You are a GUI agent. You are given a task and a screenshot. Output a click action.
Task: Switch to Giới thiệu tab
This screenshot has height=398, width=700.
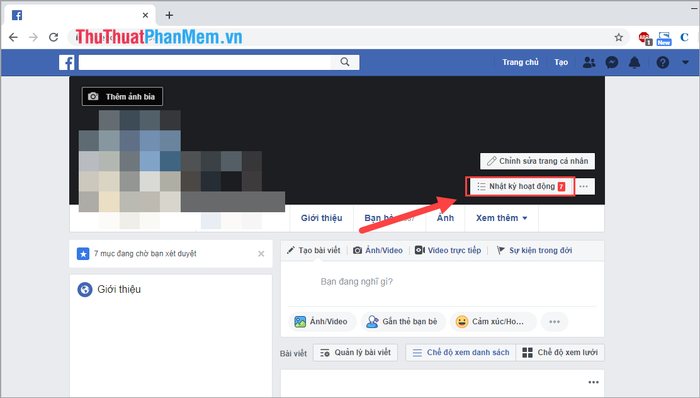[x=321, y=218]
